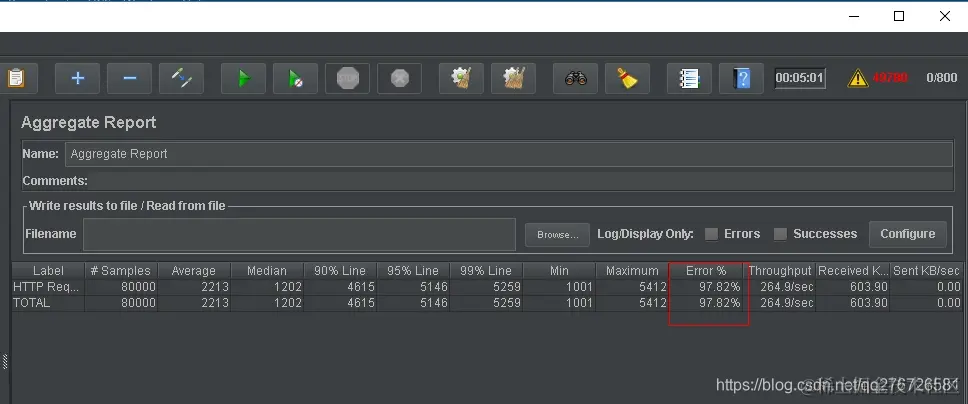Viewport: 968px width, 404px height.
Task: Start the test with green play icon
Action: pyautogui.click(x=244, y=78)
